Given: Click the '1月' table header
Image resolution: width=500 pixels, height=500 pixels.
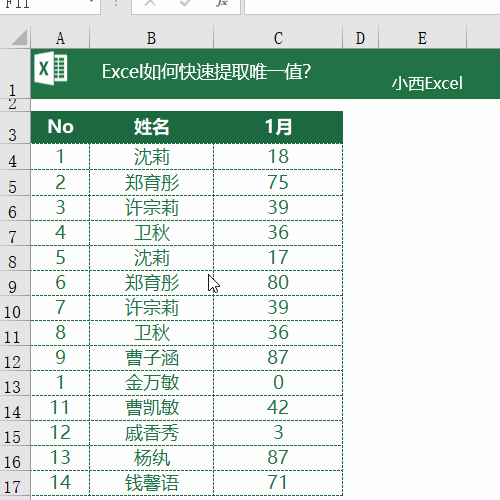Looking at the screenshot, I should pyautogui.click(x=279, y=127).
